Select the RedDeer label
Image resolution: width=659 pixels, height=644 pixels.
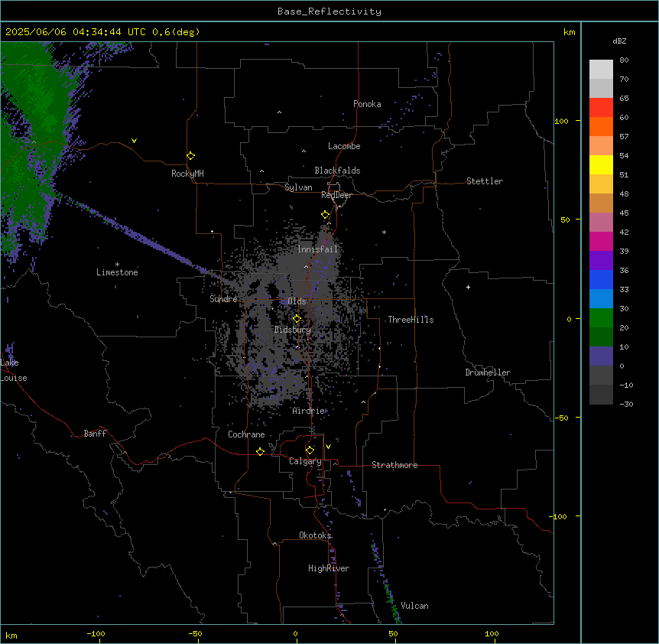tap(336, 195)
